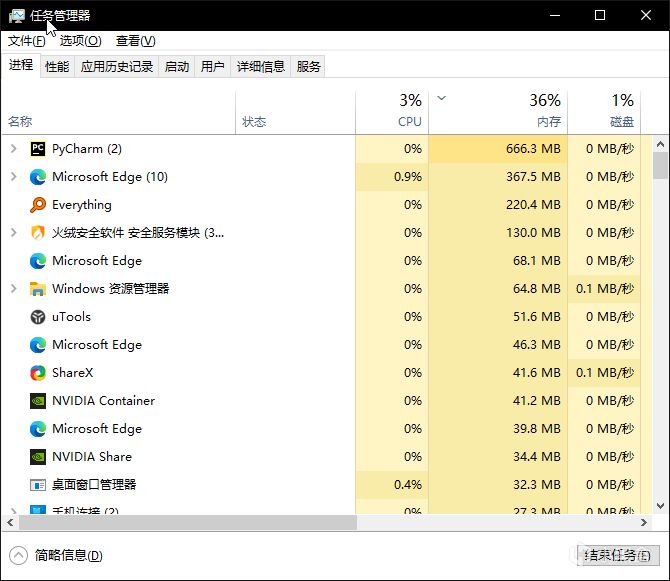Click the vertical scrollbar thumb

(661, 166)
